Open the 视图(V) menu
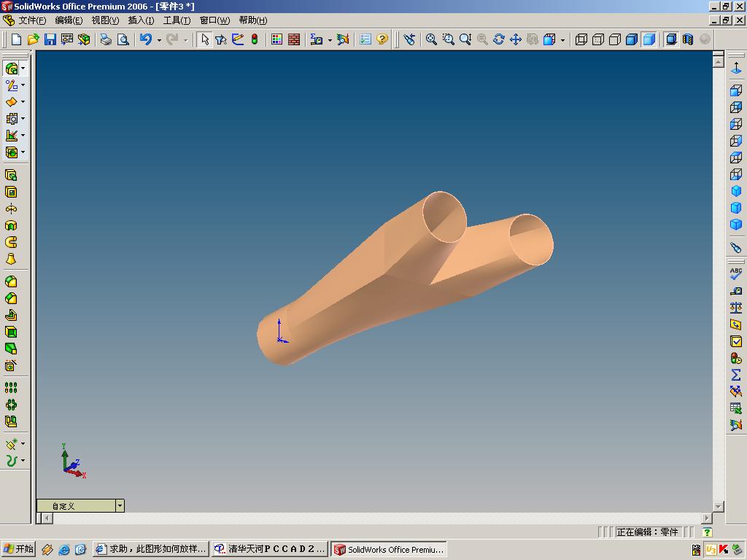The image size is (747, 560). tap(105, 20)
